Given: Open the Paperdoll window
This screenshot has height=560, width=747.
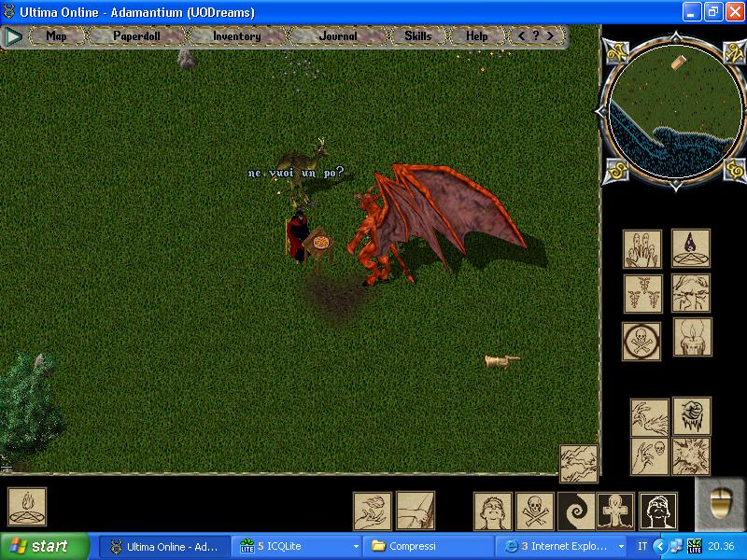Looking at the screenshot, I should (136, 36).
